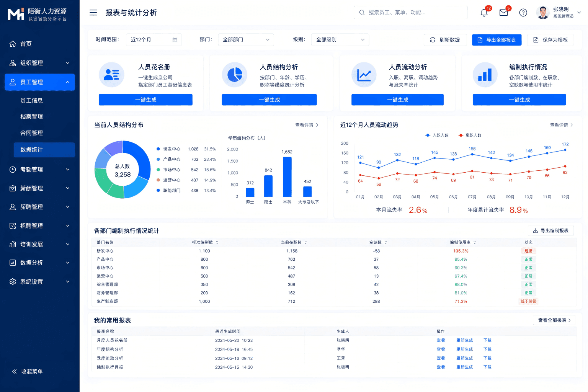
Task: Click 查看全部报表 button
Action: coord(554,320)
